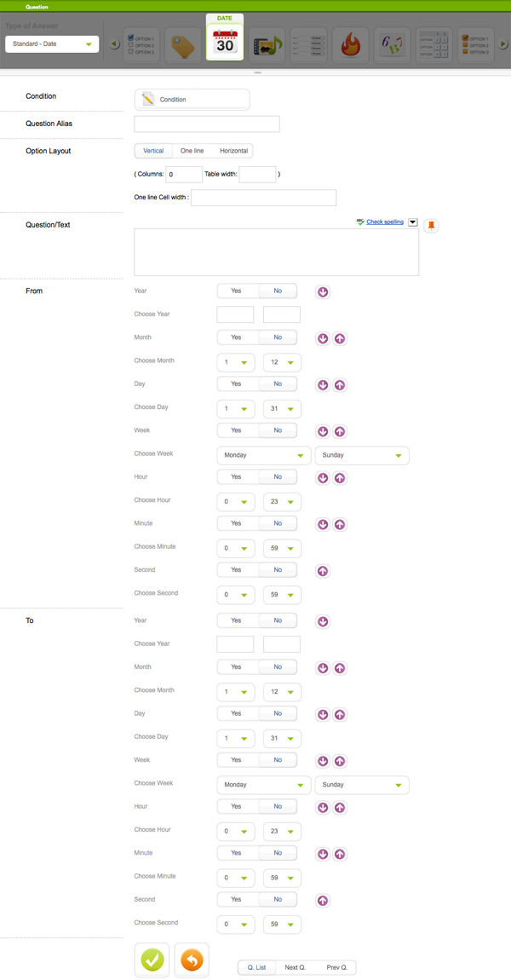The image size is (511, 980).
Task: Set From Week toggle to Yes
Action: click(237, 430)
